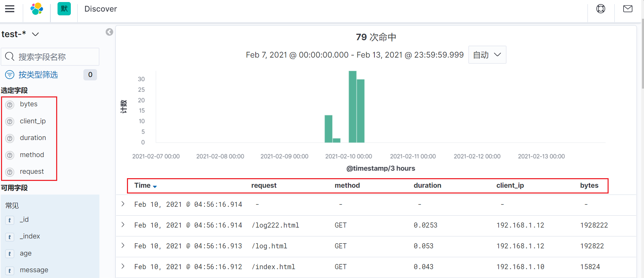Image resolution: width=644 pixels, height=278 pixels.
Task: Click the Elastic logo icon
Action: coord(37,9)
